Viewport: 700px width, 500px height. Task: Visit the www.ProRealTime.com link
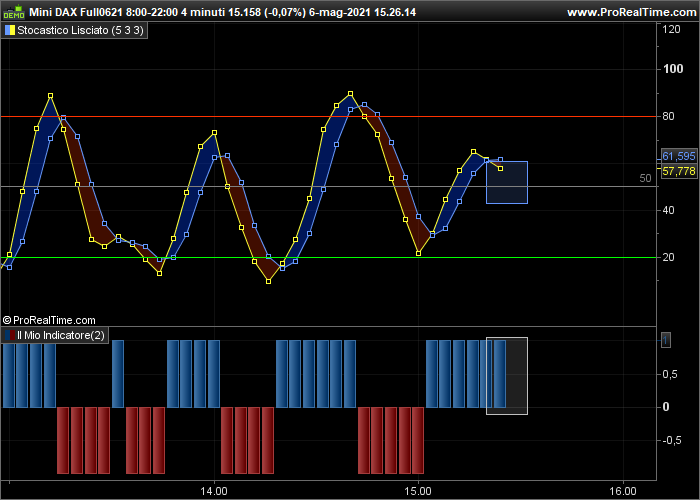click(x=632, y=12)
